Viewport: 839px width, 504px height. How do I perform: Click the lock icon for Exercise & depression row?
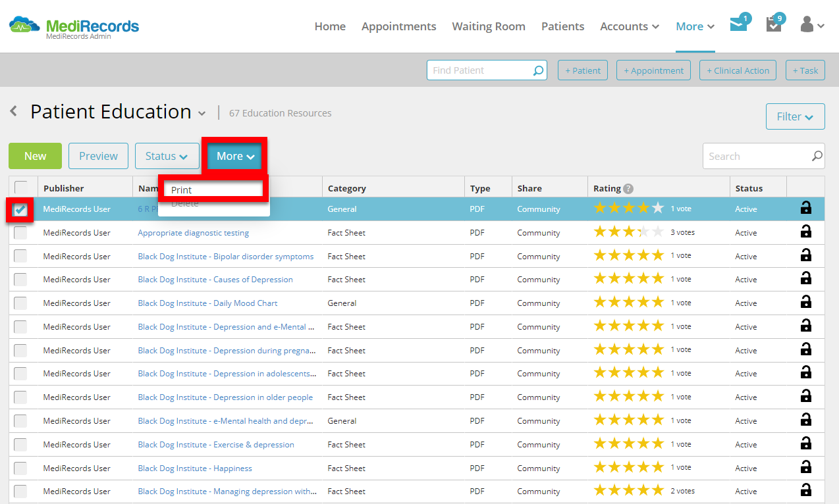(x=805, y=443)
